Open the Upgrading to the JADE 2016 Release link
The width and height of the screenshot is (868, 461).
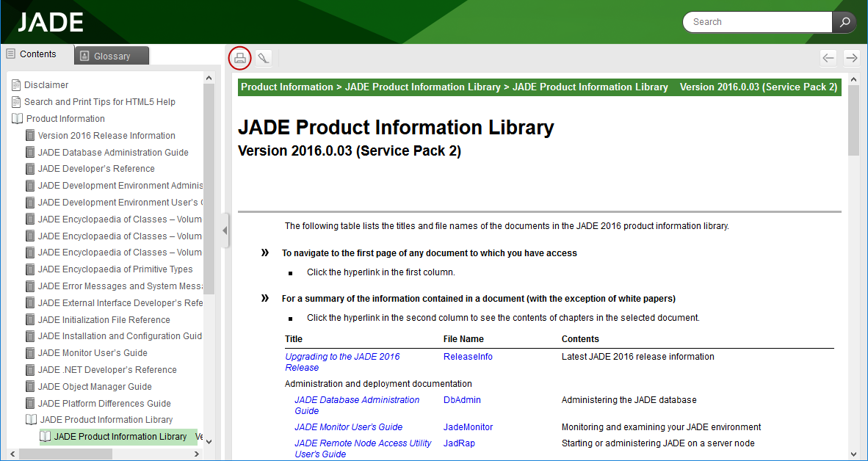click(x=342, y=362)
